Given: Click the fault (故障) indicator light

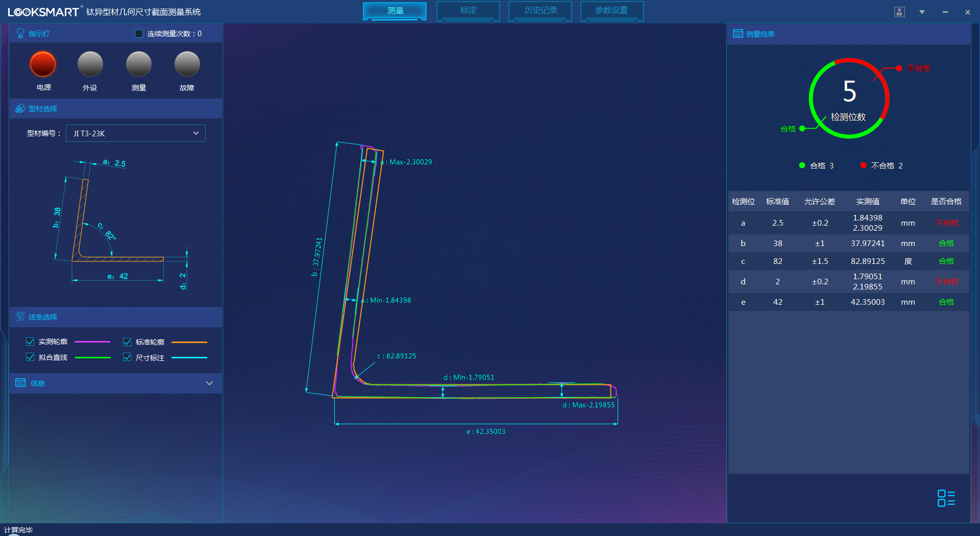Looking at the screenshot, I should 187,64.
